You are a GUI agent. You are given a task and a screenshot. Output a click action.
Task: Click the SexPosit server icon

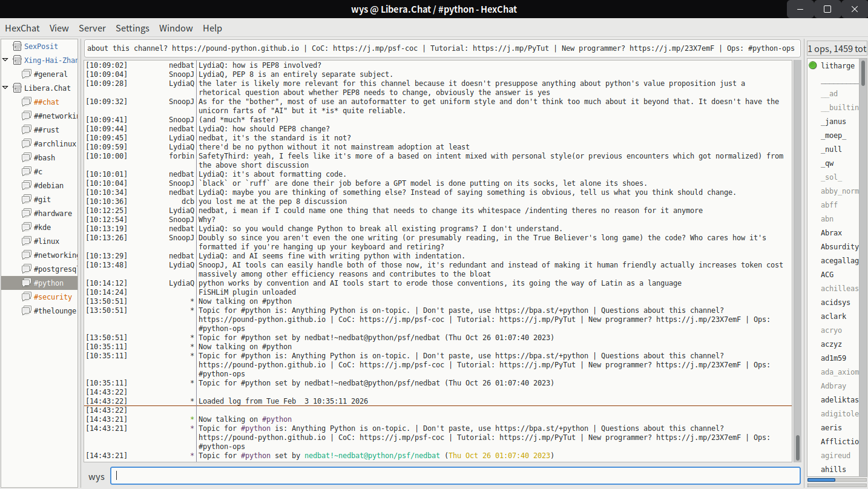[16, 46]
